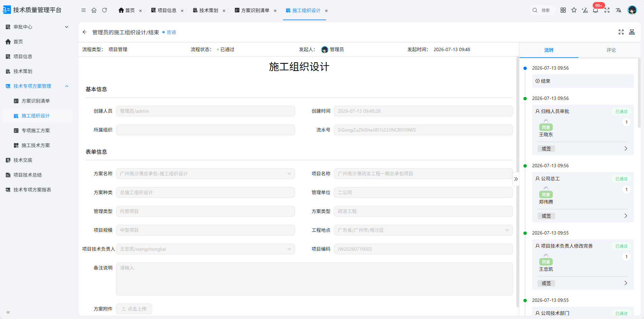Select the 流转 tab

coord(549,50)
